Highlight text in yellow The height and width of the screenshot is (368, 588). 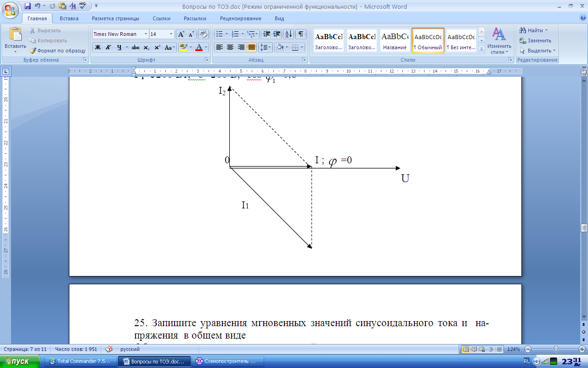point(183,47)
